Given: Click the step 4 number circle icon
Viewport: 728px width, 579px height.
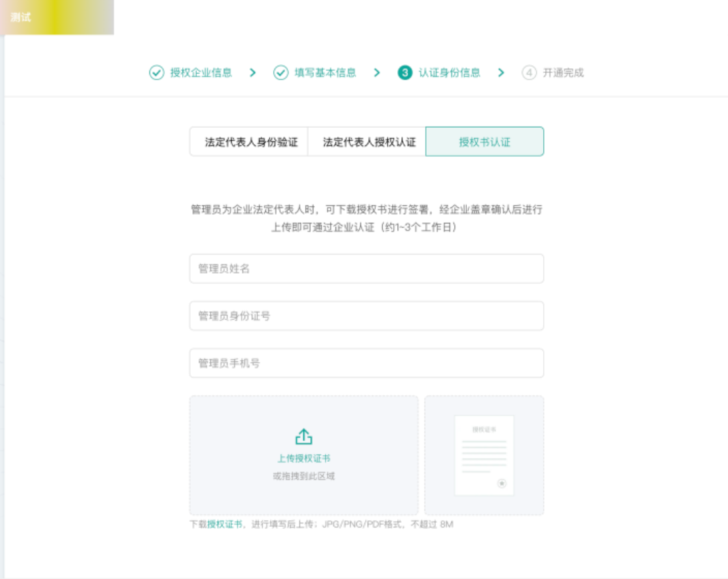Looking at the screenshot, I should (529, 73).
